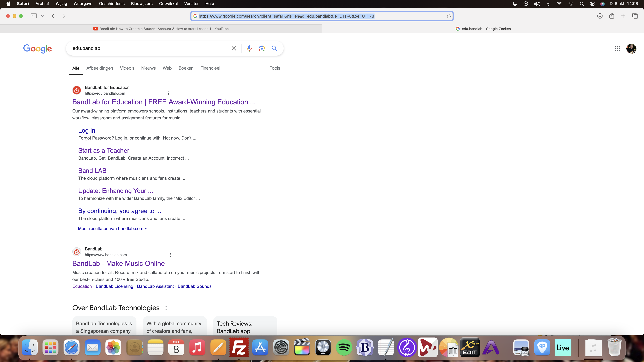Click the Safari sidebar toggle icon
The image size is (644, 362).
pos(34,16)
